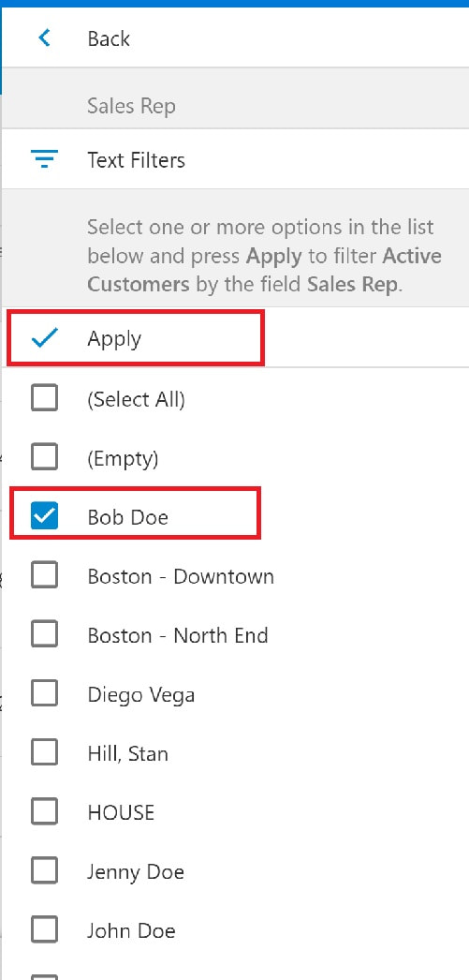Click the filter instructions description text

264,255
